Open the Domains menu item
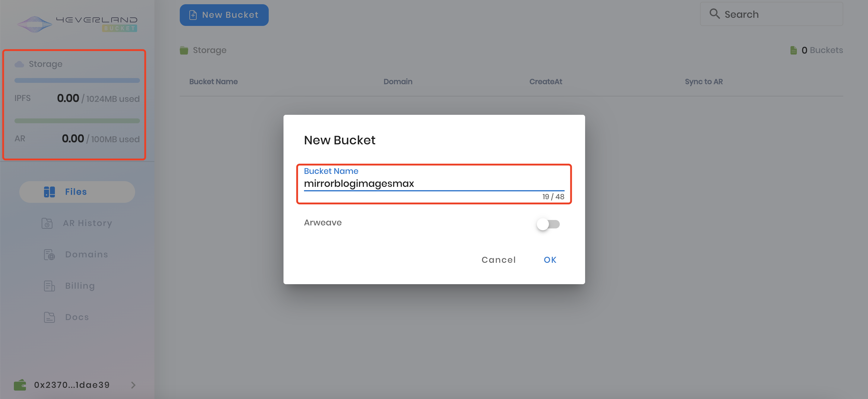The image size is (868, 399). pyautogui.click(x=77, y=255)
